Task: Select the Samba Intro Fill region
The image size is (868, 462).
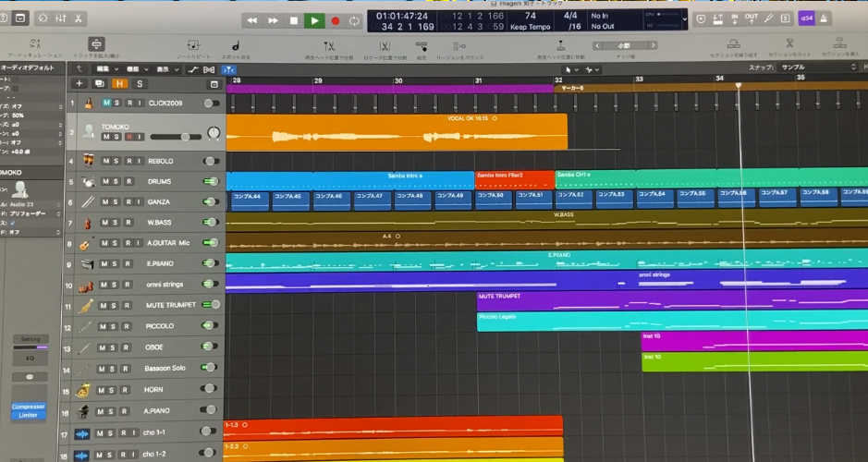Action: [514, 176]
